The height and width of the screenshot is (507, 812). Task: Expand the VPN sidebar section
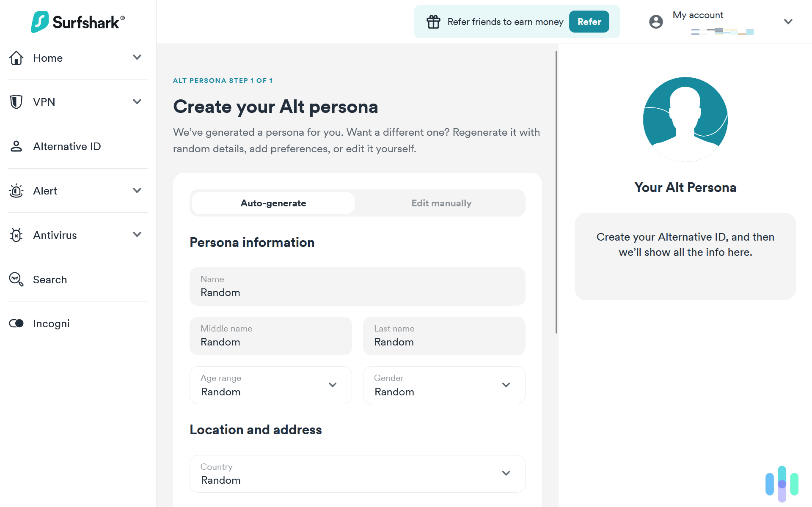[x=136, y=102]
